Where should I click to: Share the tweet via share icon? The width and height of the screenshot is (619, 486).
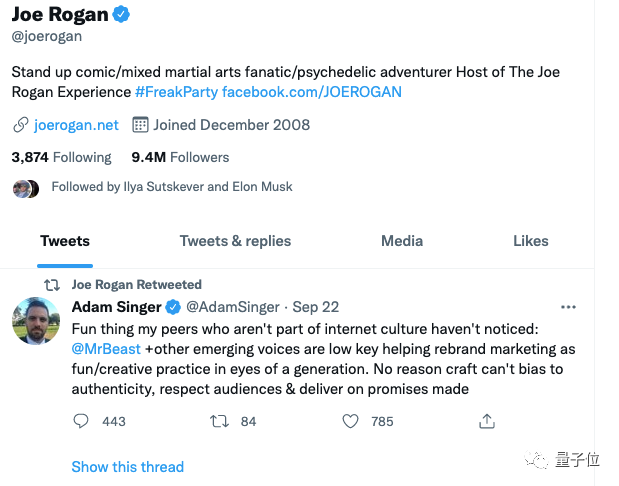click(x=487, y=421)
